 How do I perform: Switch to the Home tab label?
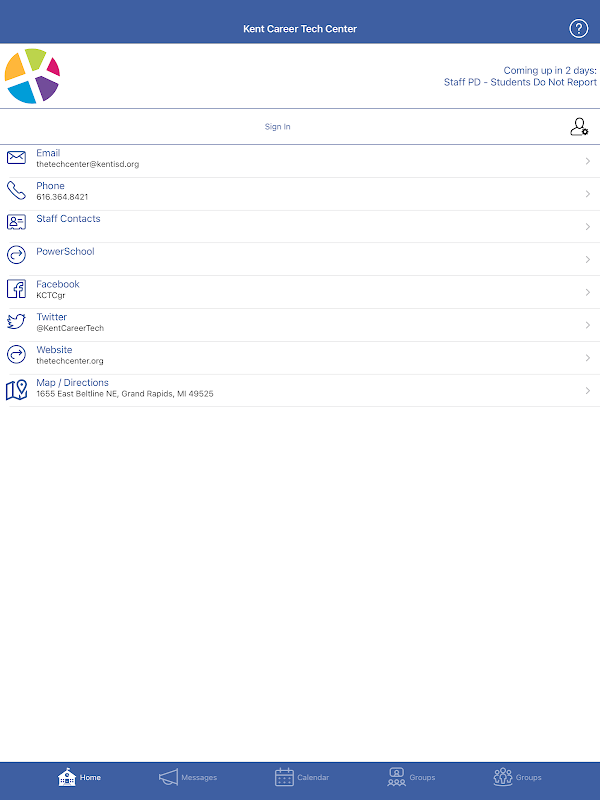[x=90, y=778]
